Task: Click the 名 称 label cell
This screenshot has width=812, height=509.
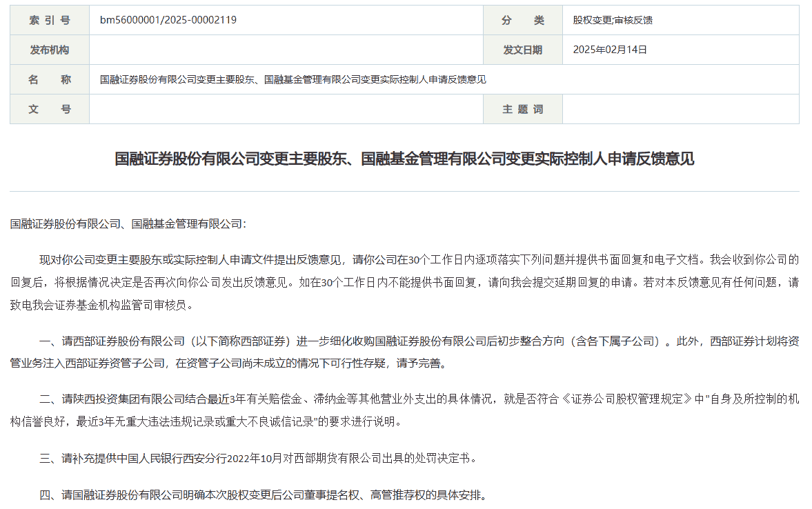Action: tap(49, 79)
